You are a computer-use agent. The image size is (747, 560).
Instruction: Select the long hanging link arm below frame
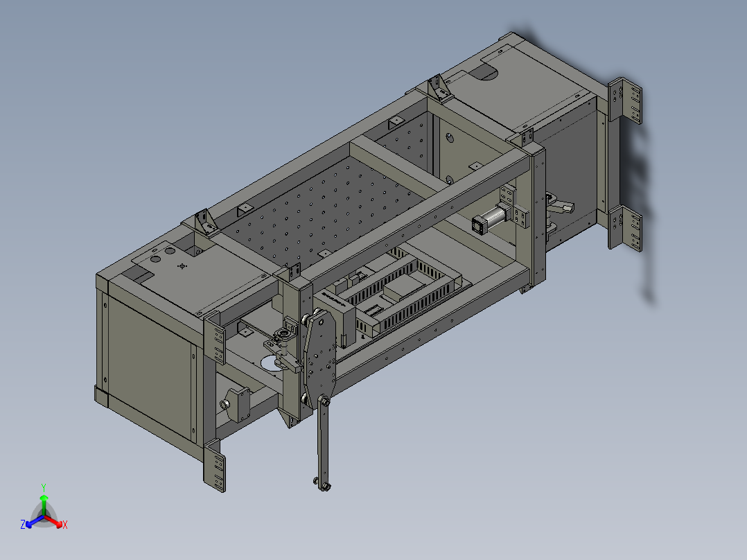[324, 444]
